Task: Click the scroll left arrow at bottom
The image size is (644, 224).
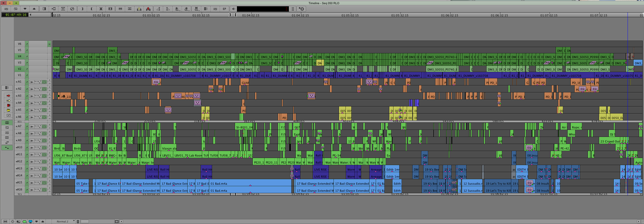Action: [121, 222]
